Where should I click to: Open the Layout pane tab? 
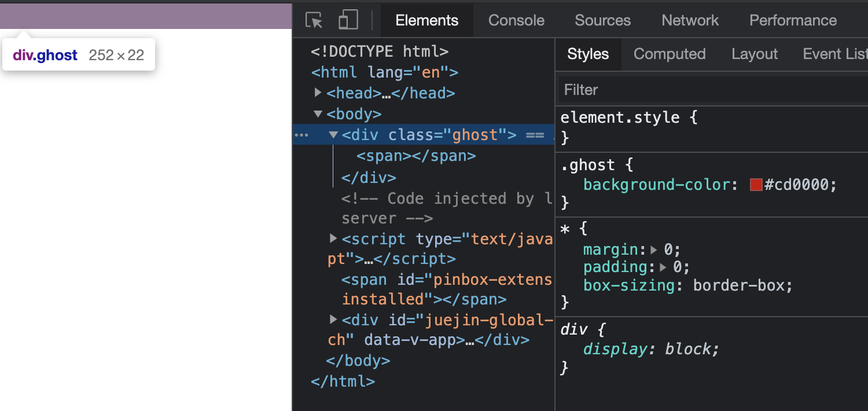point(755,54)
